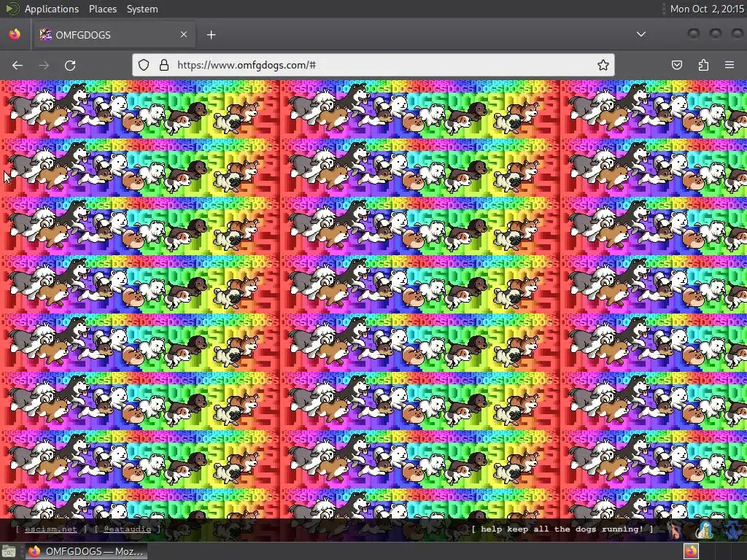Maximize the Firefox window
This screenshot has height=560, width=747.
pyautogui.click(x=716, y=34)
